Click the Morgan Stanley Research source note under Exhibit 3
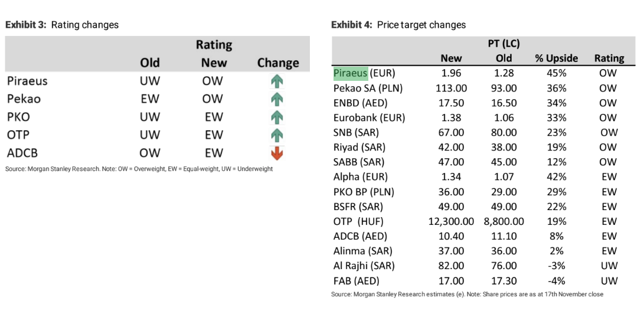644x311 pixels. [139, 169]
